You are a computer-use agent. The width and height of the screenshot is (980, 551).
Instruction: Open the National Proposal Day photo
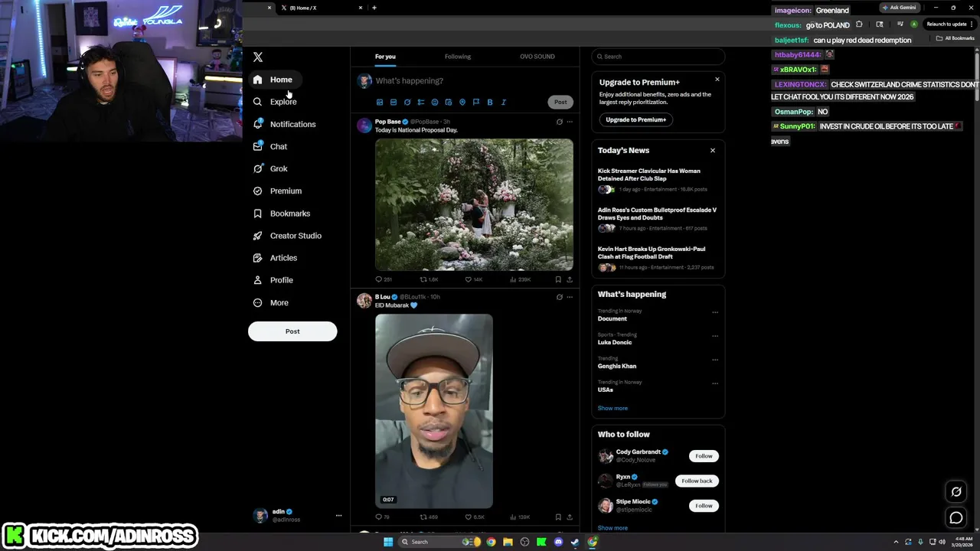click(474, 204)
